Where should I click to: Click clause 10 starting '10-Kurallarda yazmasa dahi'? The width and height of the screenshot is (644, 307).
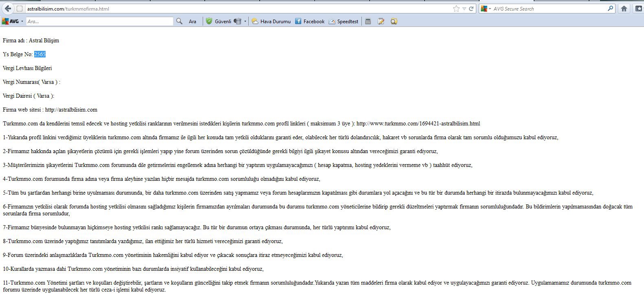[133, 269]
